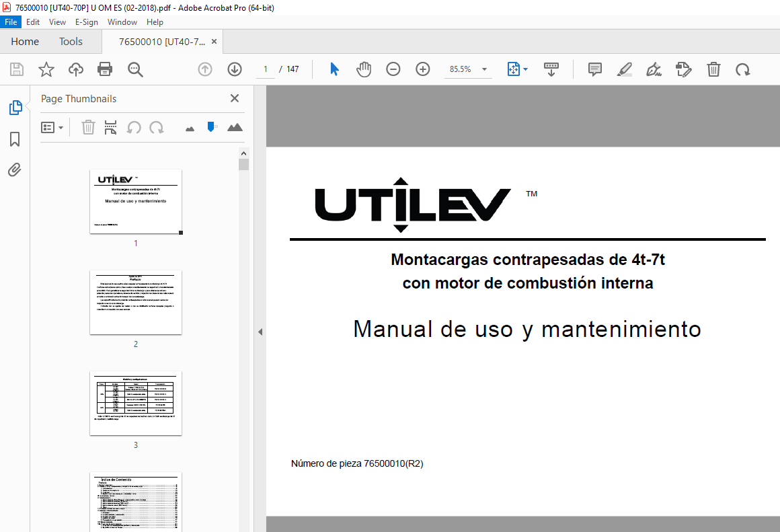Screen dimensions: 780x532
Task: Click 'con motor de combustión interna' line
Action: (528, 282)
